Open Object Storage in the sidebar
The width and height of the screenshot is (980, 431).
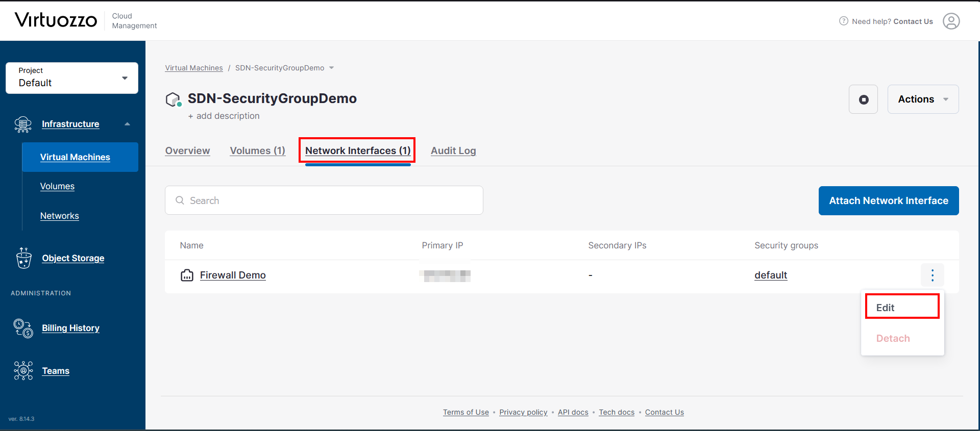tap(73, 258)
